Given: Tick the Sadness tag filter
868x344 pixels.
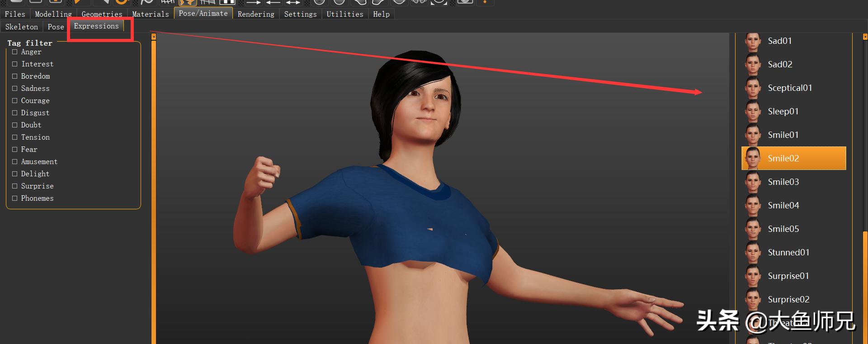Looking at the screenshot, I should click(x=15, y=89).
